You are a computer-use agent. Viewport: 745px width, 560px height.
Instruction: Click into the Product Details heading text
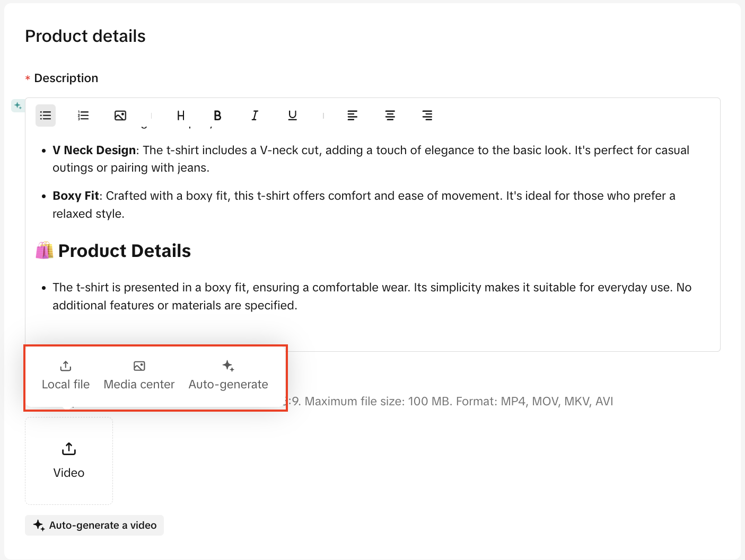(x=125, y=251)
